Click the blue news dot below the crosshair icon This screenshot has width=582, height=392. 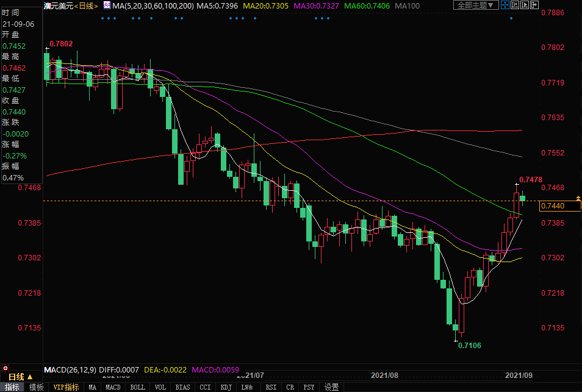point(511,18)
